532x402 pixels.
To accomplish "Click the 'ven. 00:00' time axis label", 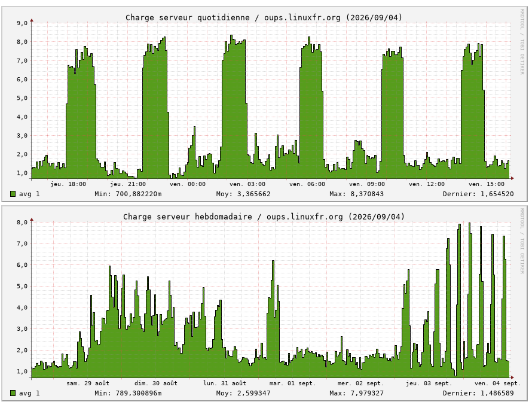I will pyautogui.click(x=188, y=184).
